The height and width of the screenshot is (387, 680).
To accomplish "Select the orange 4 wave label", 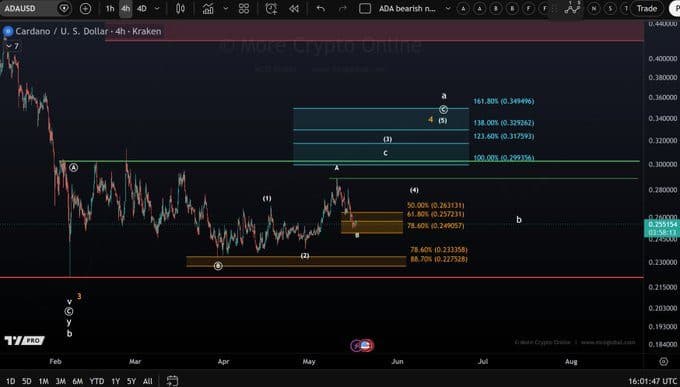I will tap(431, 119).
